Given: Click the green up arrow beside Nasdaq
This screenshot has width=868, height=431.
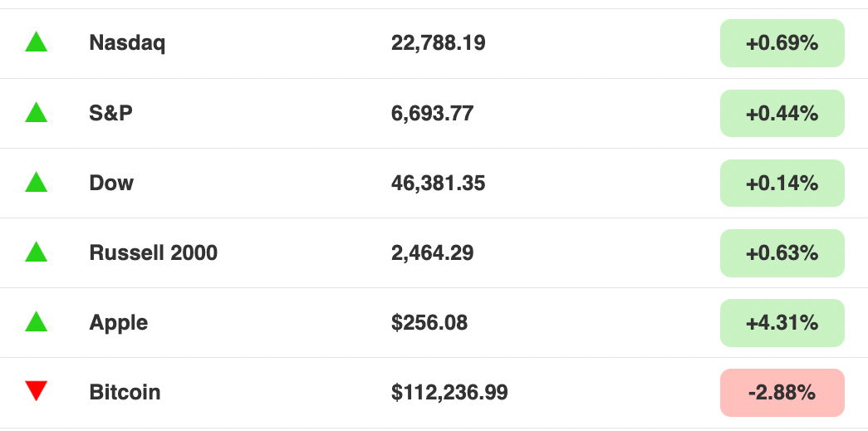Looking at the screenshot, I should 36,42.
